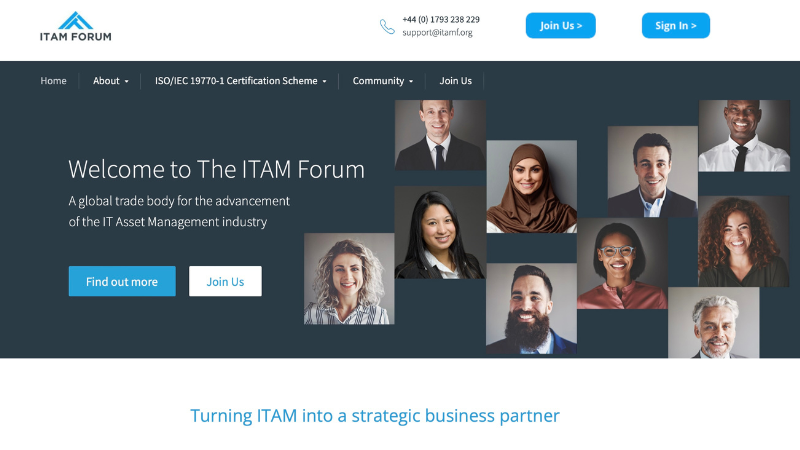Click the Sign In > button
Screen dimensions: 800x450
click(676, 26)
